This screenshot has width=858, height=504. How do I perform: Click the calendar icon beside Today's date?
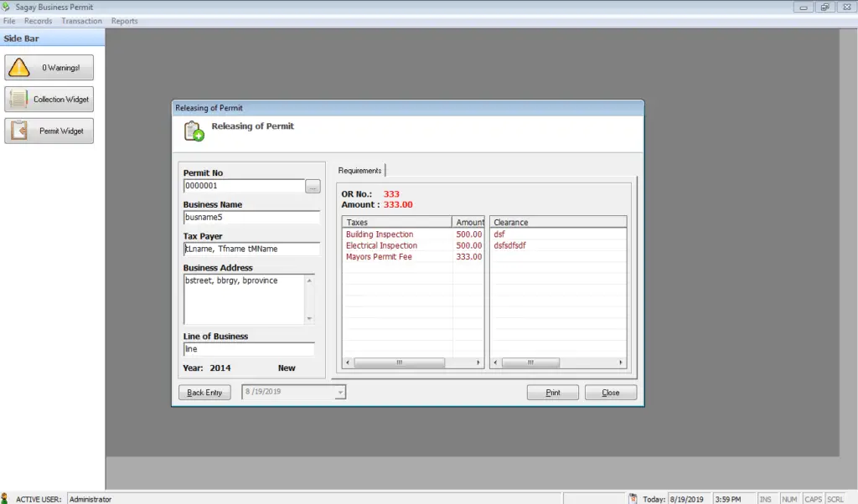634,498
